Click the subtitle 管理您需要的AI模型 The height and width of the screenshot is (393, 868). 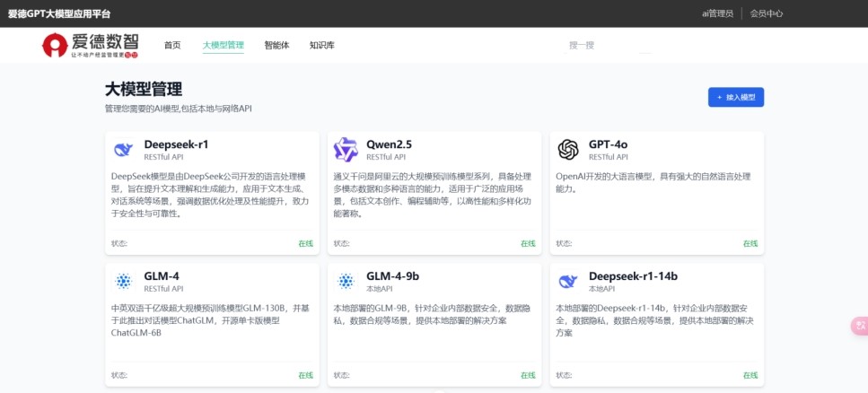click(179, 109)
